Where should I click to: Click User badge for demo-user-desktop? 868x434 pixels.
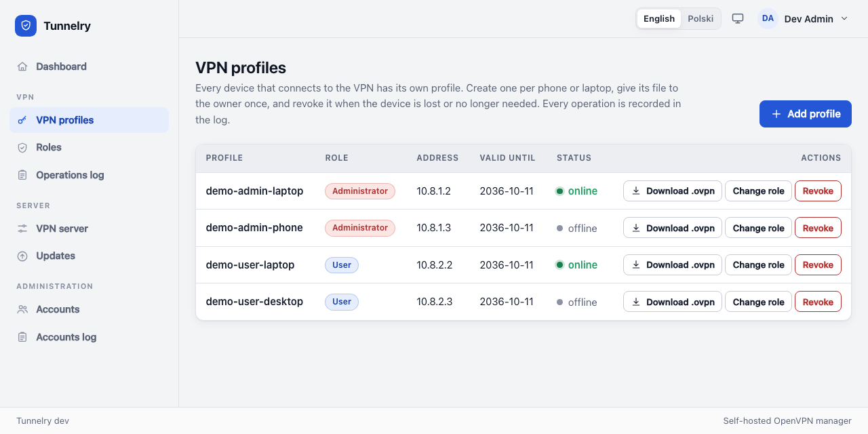342,302
